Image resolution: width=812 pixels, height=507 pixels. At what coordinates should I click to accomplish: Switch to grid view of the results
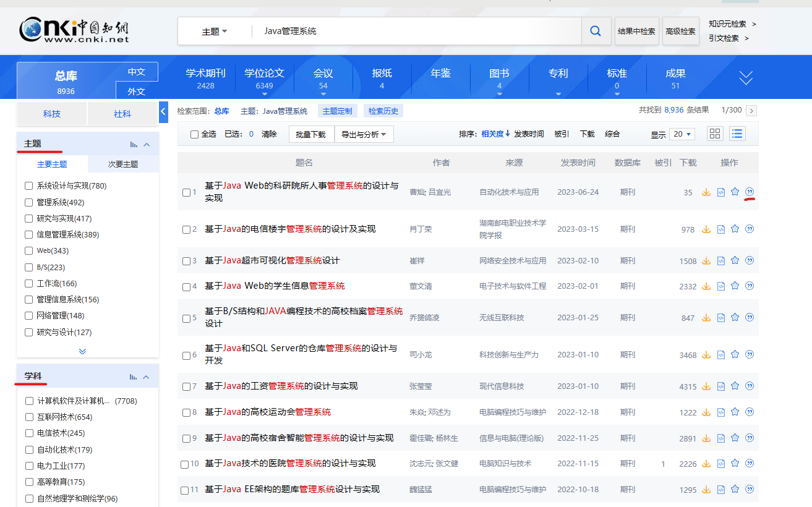716,134
